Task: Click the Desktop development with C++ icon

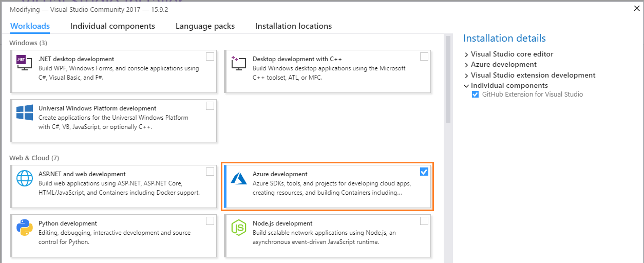Action: [239, 63]
